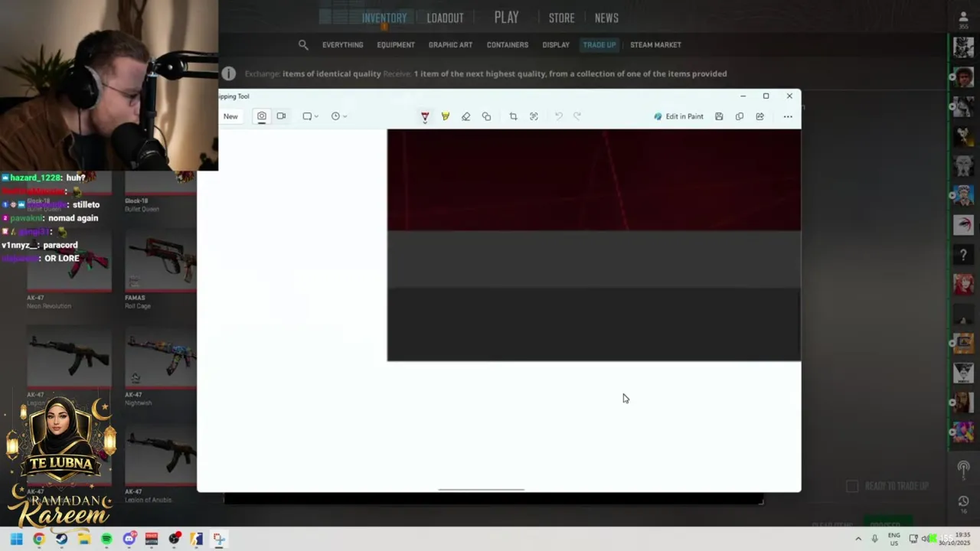Open Google Chrome from the taskbar
Viewport: 980px width, 551px height.
point(38,539)
